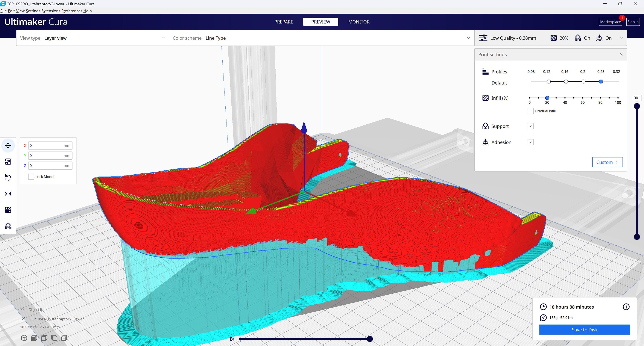
Task: Click the X position input field
Action: click(50, 145)
